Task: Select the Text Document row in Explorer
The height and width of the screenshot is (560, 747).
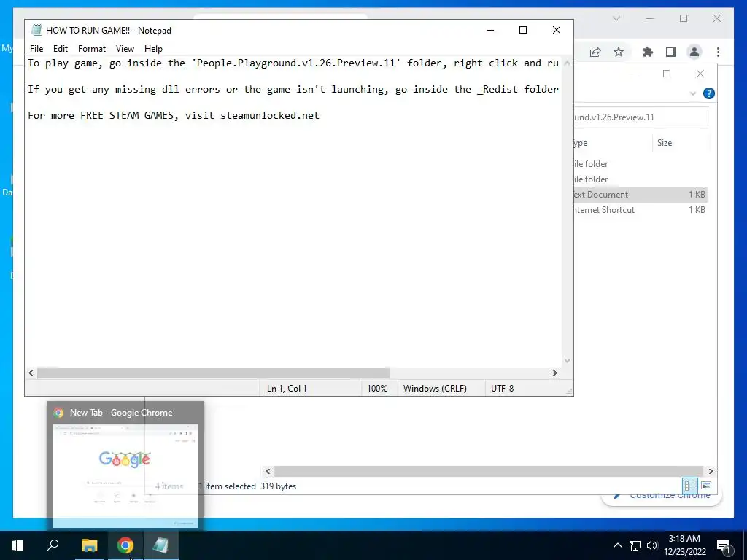Action: pos(640,194)
